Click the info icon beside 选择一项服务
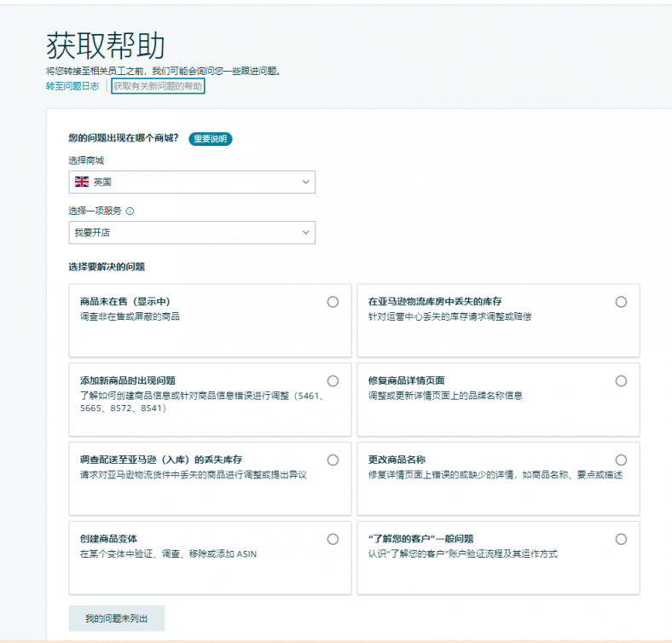Image resolution: width=672 pixels, height=643 pixels. (x=130, y=211)
